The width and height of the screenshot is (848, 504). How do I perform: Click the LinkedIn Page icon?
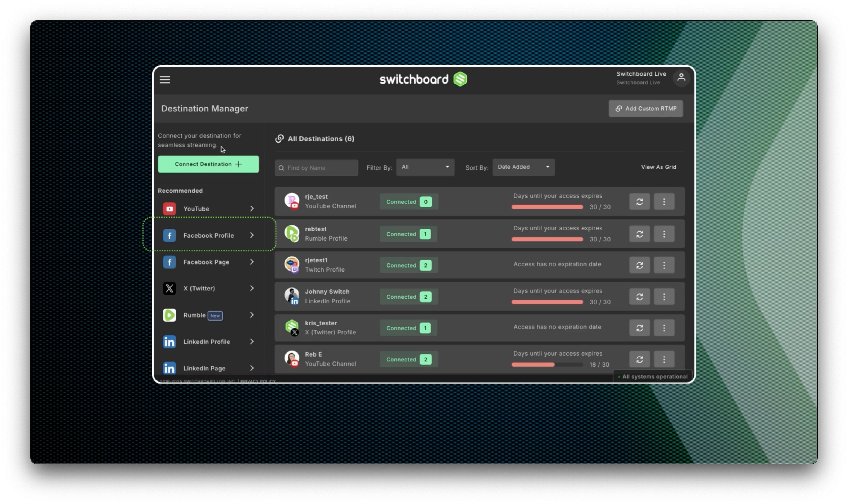[x=169, y=368]
